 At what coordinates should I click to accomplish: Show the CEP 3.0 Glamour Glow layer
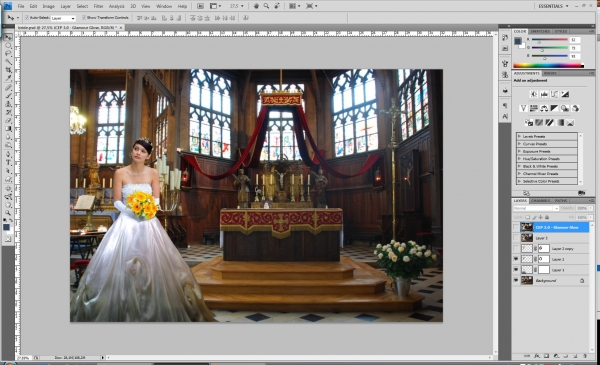pos(516,227)
